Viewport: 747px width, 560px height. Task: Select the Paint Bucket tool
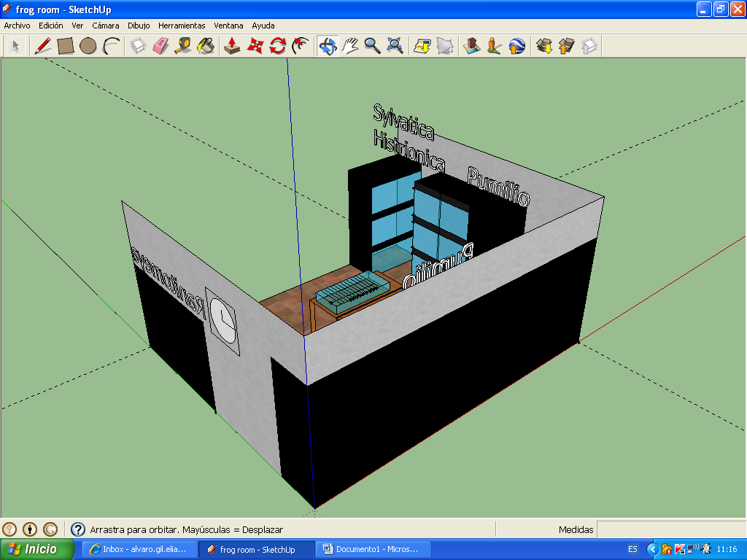206,46
